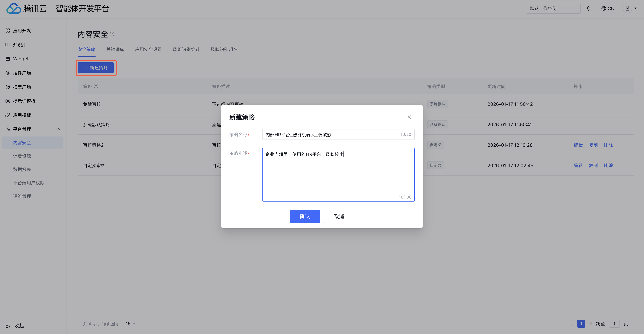The height and width of the screenshot is (334, 644).
Task: Click the 收起 sidebar collapse icon
Action: click(8, 325)
